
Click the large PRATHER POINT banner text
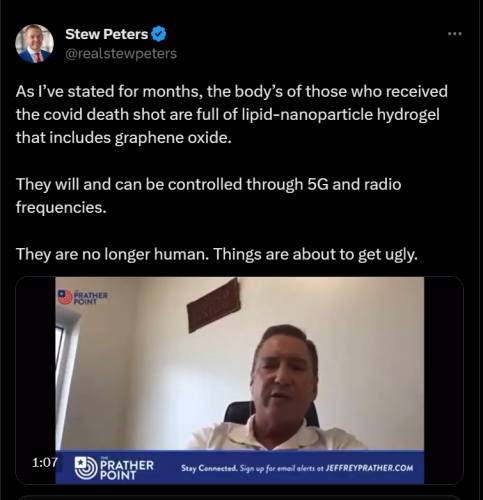point(127,469)
